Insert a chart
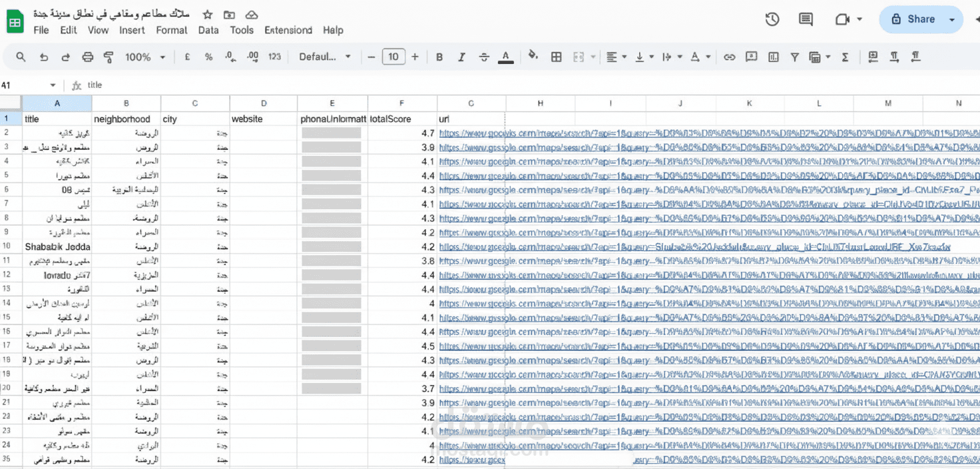The width and height of the screenshot is (980, 469). 773,57
